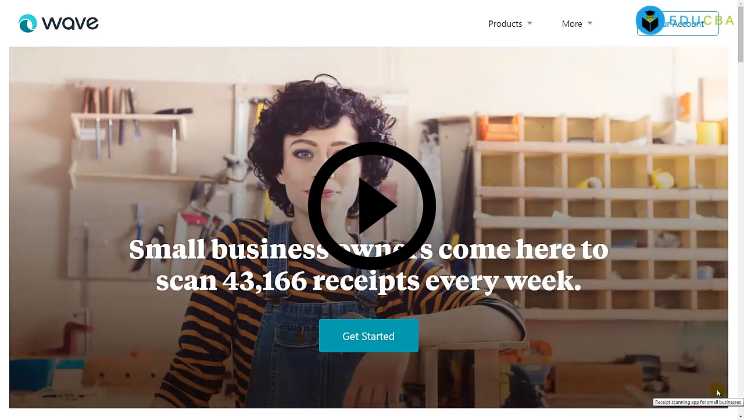Click the Get Started button
The height and width of the screenshot is (420, 744).
pos(369,336)
